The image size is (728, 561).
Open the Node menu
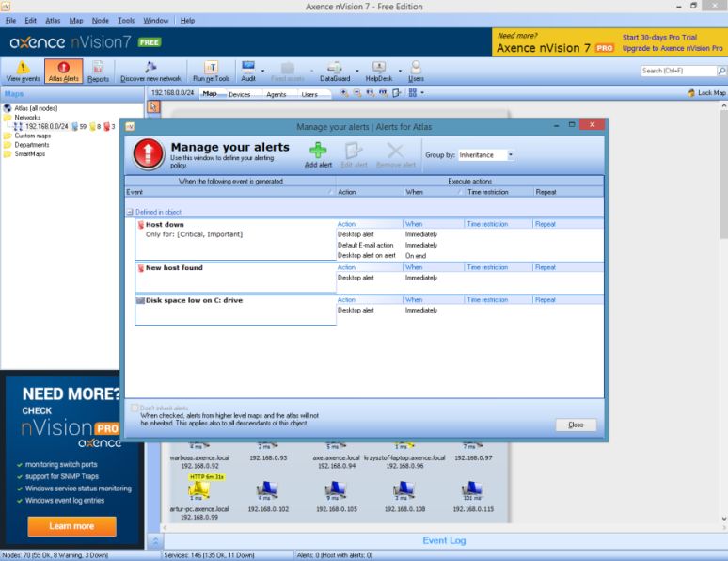pyautogui.click(x=101, y=21)
